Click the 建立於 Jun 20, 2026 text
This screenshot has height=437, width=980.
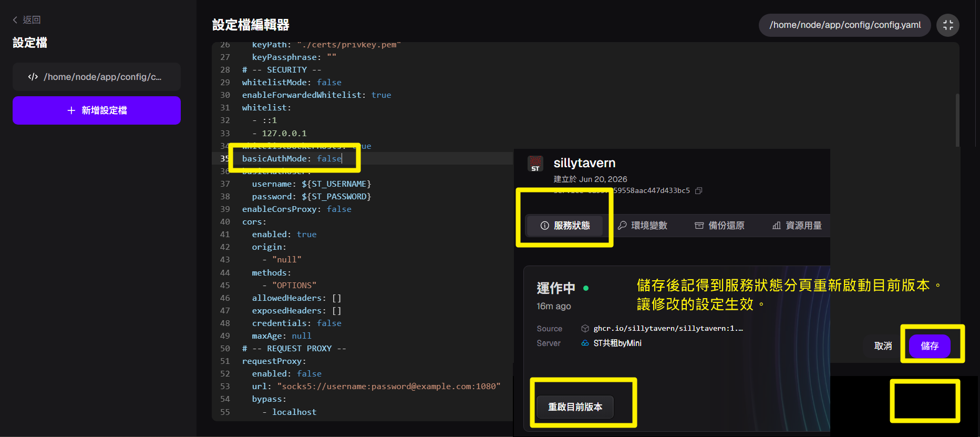click(x=590, y=179)
